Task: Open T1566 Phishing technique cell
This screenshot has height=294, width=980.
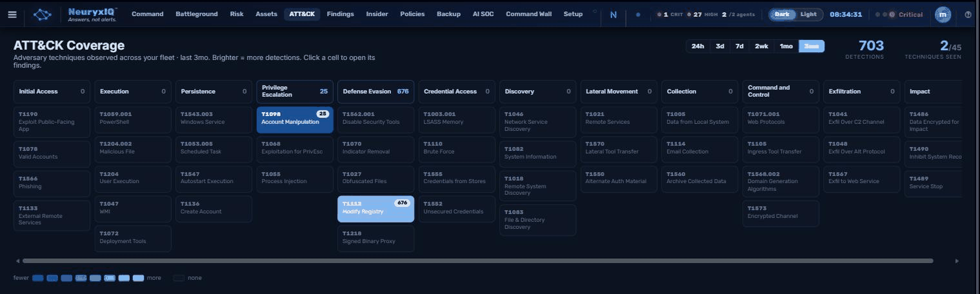Action: (52, 183)
